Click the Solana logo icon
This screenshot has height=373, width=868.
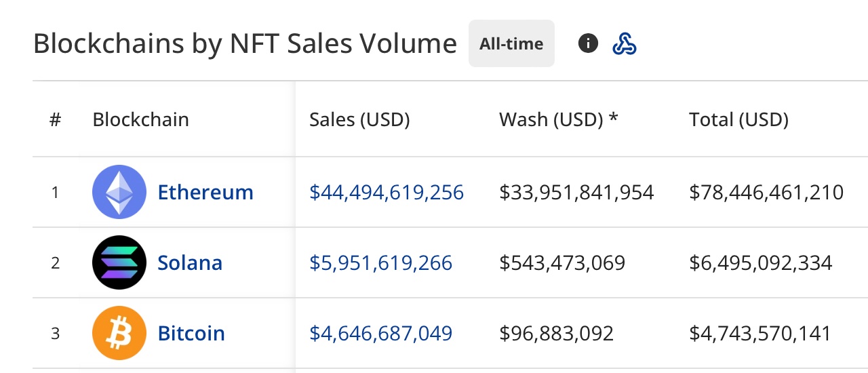pos(119,262)
